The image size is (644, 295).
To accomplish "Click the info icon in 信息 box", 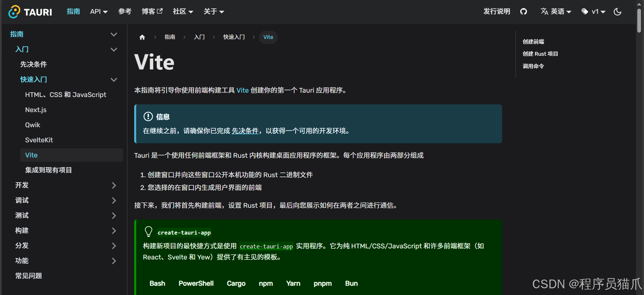I will point(148,116).
